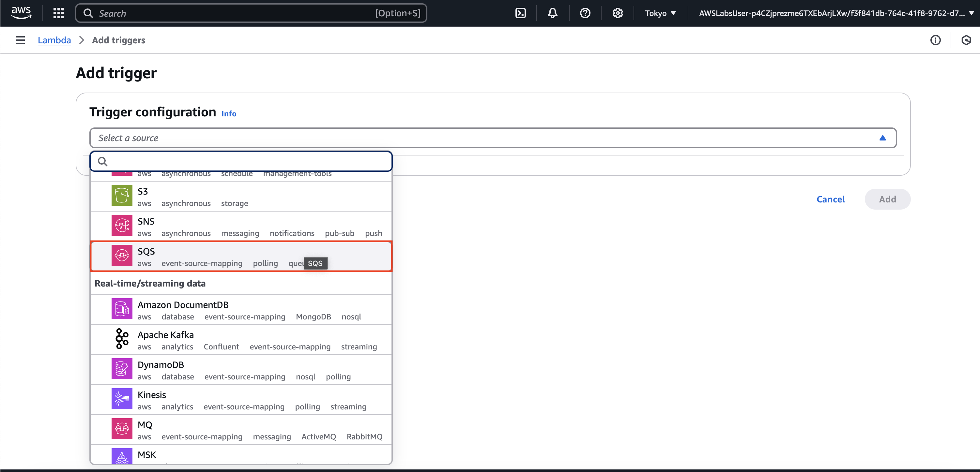Open the AWS services grid menu
Viewport: 980px width, 472px height.
(59, 13)
